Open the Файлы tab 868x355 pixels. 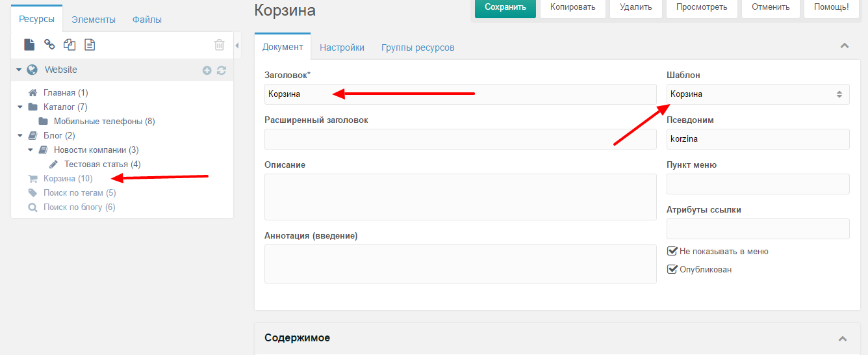147,20
